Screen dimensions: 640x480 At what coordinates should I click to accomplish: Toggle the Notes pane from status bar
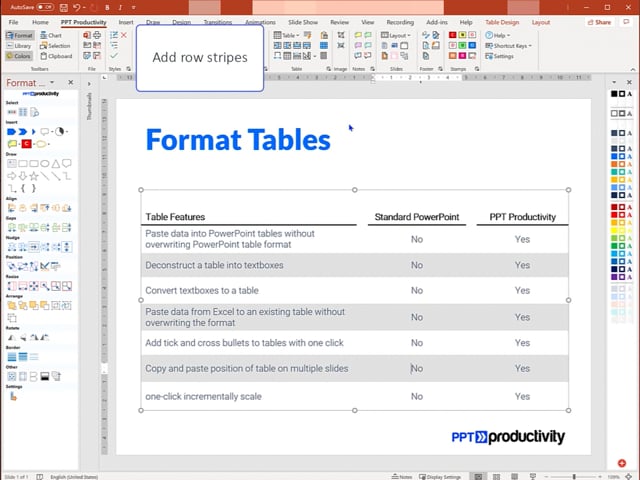(x=402, y=476)
